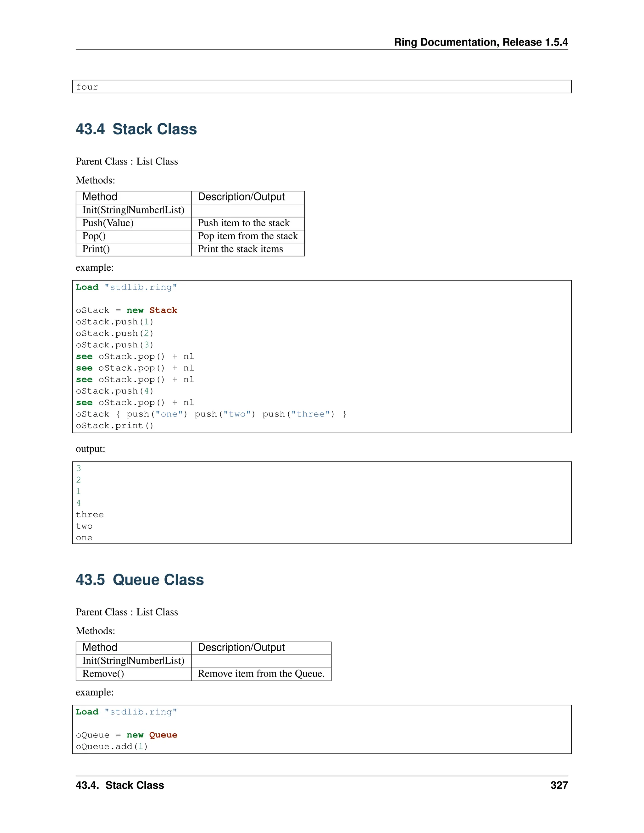Click the output line '4'
This screenshot has width=644, height=833.
pyautogui.click(x=78, y=503)
